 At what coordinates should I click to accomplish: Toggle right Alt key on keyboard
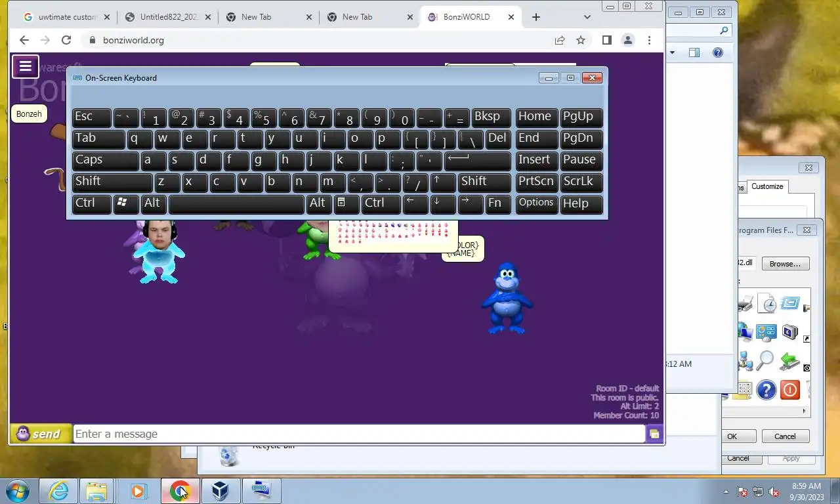click(x=320, y=204)
